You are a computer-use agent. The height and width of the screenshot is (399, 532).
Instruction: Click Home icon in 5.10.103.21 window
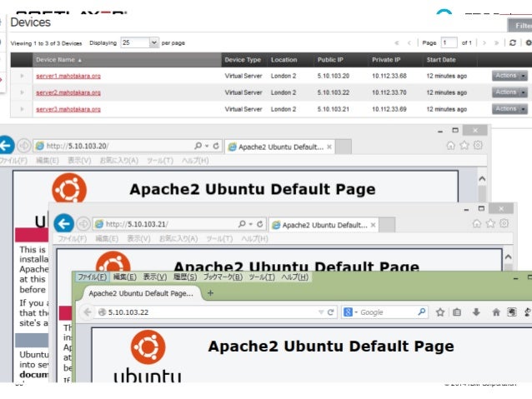pos(477,223)
